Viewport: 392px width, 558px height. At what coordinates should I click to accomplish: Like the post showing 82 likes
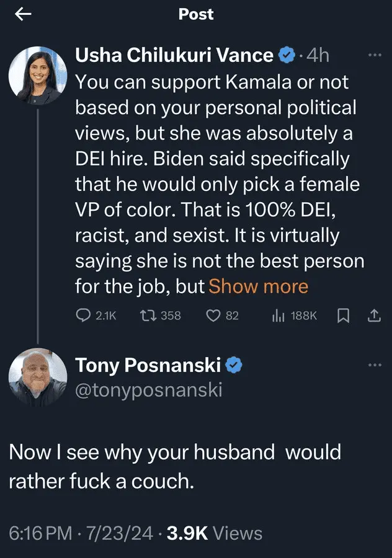tap(213, 316)
